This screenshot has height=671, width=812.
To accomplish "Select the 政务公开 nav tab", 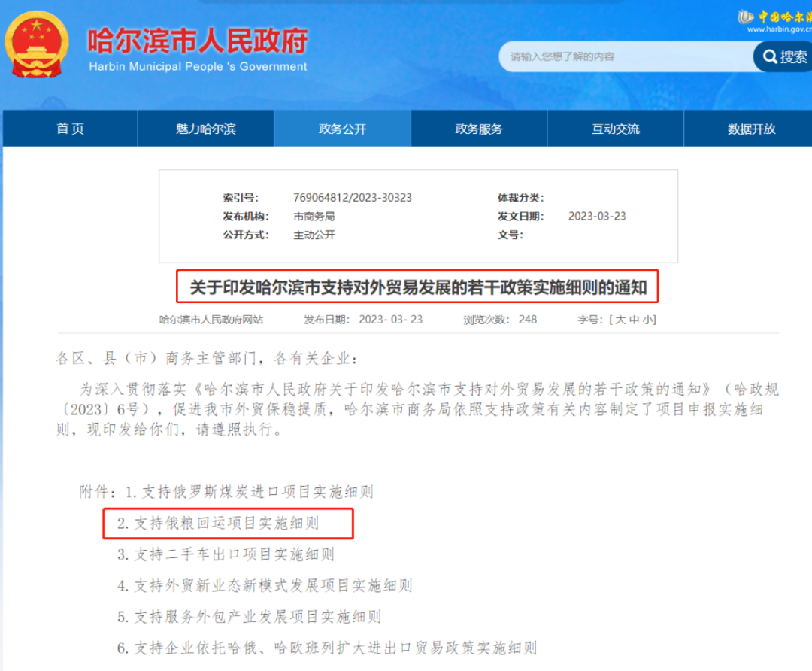I will 342,129.
